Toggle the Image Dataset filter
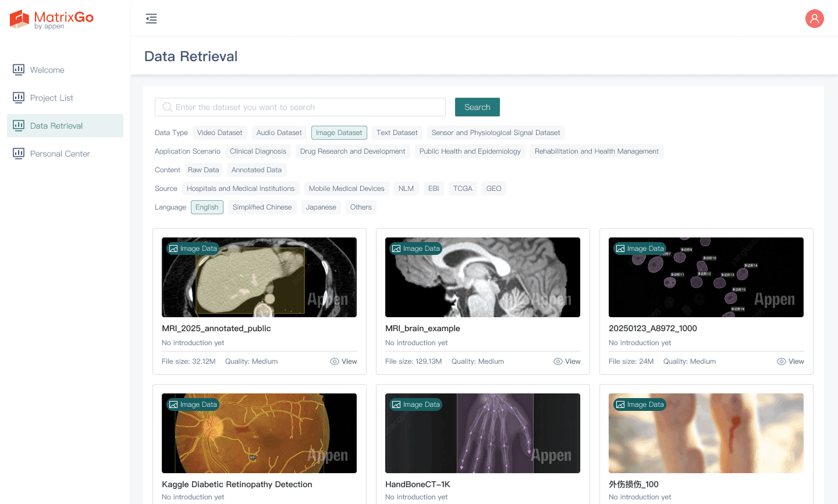Viewport: 838px width, 504px height. point(339,133)
